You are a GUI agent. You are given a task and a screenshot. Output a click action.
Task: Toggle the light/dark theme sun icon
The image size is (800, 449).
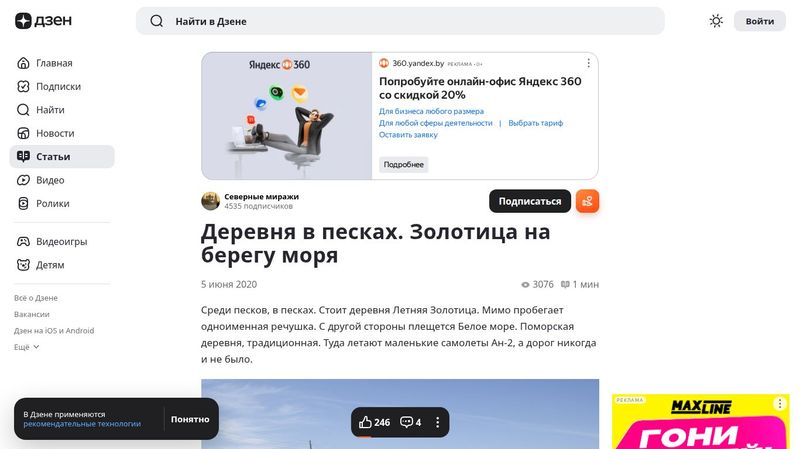pyautogui.click(x=716, y=21)
